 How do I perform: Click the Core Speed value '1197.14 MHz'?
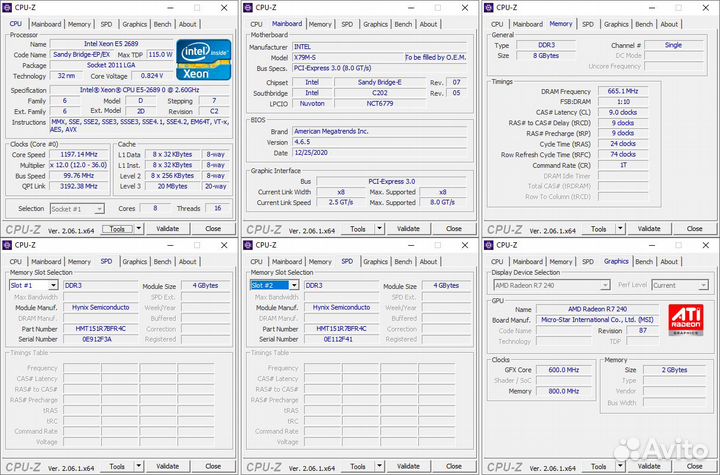click(79, 154)
